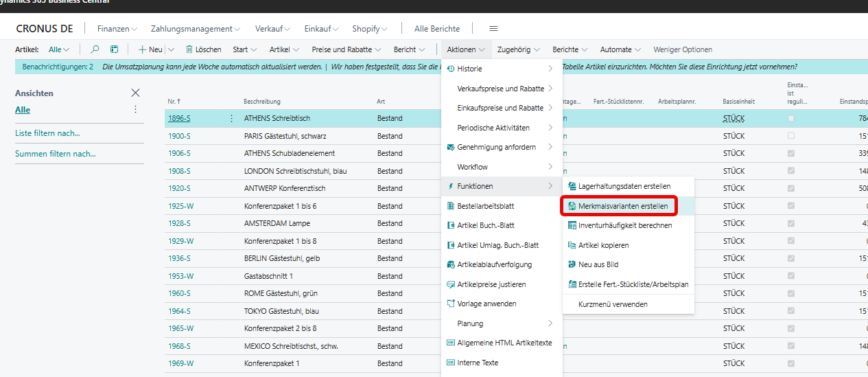Open the three-dot options next to Alle view
Image resolution: width=868 pixels, height=377 pixels.
pyautogui.click(x=135, y=110)
